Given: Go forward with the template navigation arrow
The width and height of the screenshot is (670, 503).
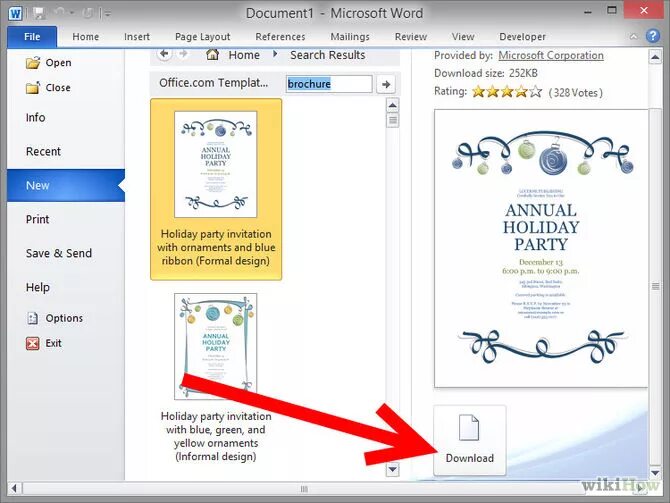Looking at the screenshot, I should 183,54.
